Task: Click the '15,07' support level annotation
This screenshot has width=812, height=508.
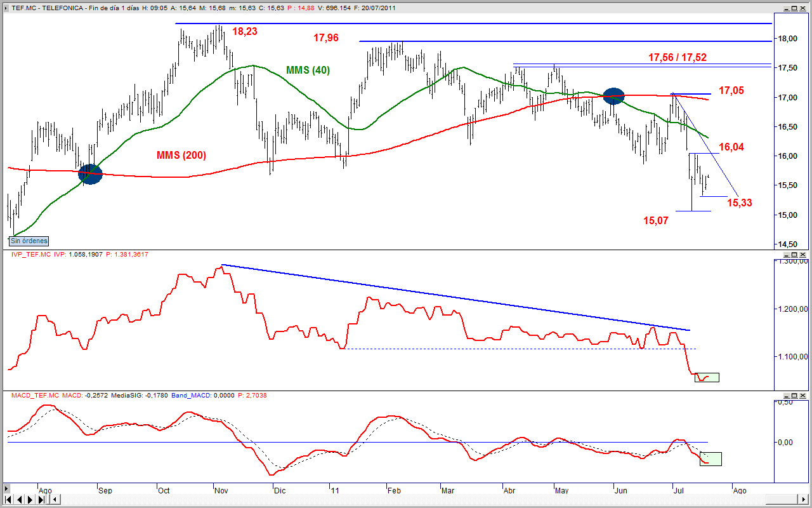Action: coord(656,221)
